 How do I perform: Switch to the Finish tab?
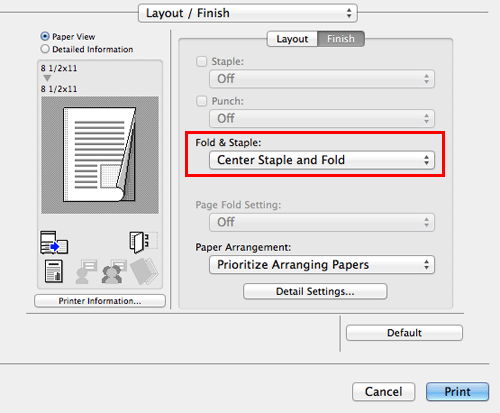pos(341,39)
